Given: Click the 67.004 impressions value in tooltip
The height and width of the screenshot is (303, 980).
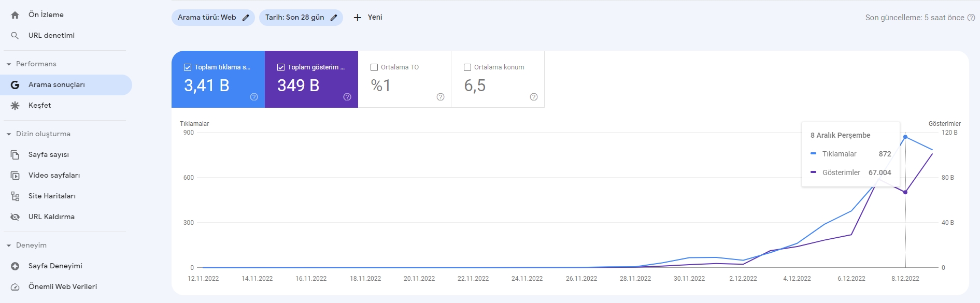Looking at the screenshot, I should point(880,173).
